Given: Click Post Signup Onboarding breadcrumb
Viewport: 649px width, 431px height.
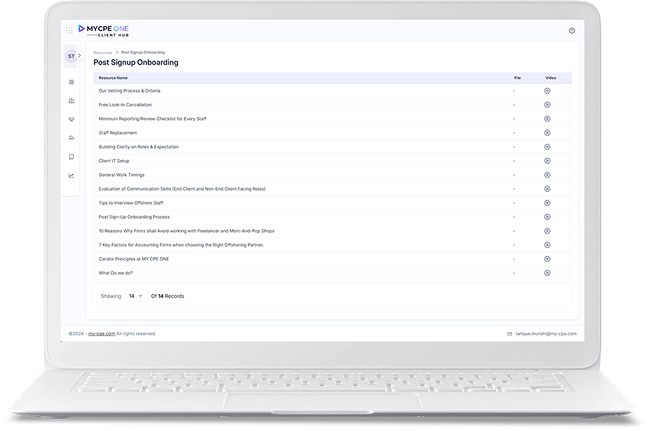Looking at the screenshot, I should point(143,53).
